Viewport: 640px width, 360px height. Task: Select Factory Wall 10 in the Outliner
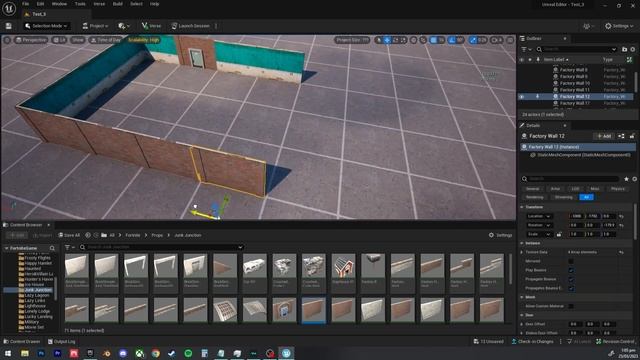coord(575,83)
